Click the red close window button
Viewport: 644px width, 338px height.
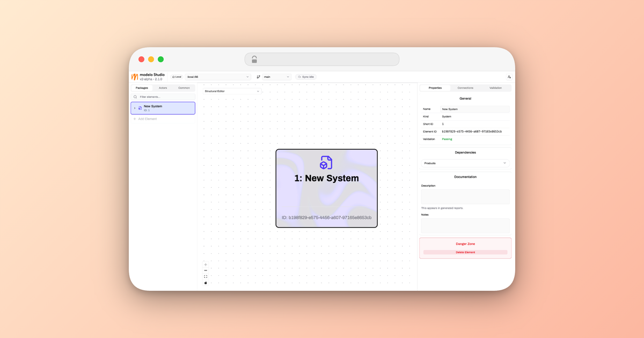coord(142,59)
